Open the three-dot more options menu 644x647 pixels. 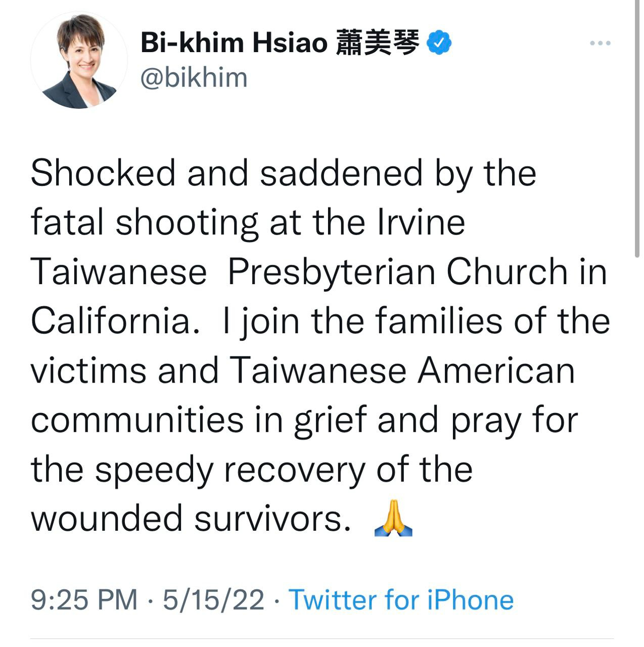pyautogui.click(x=600, y=43)
